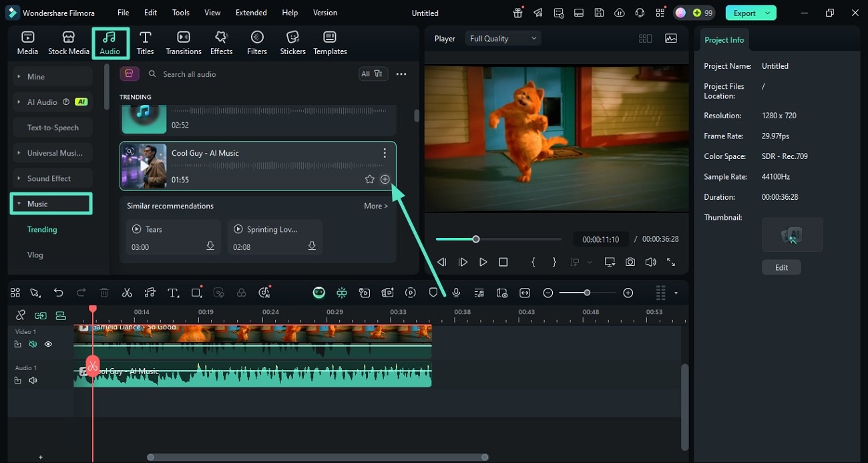Screen dimensions: 868x463
Task: Toggle the magnetic timeline snap icon
Action: [61, 315]
